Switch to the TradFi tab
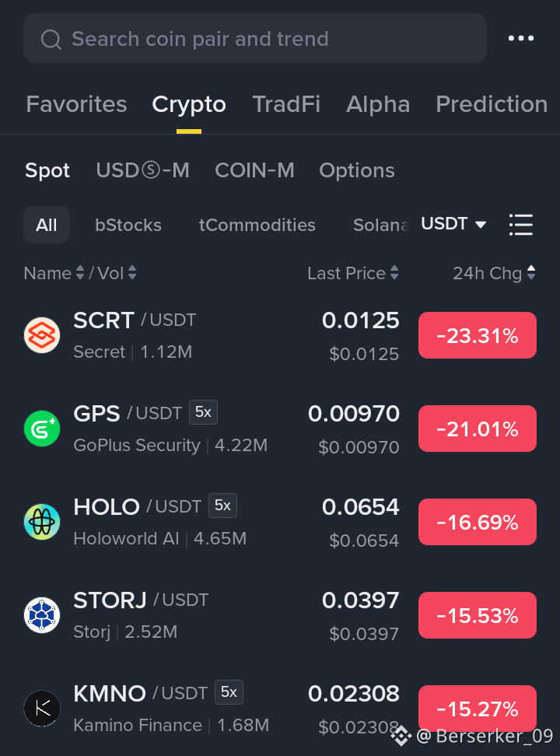Viewport: 560px width, 756px height. click(286, 104)
